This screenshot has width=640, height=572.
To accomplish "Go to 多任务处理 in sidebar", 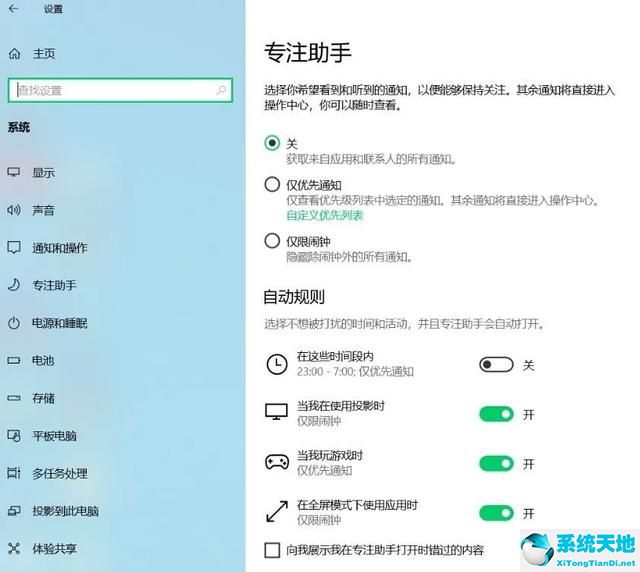I will [x=60, y=473].
